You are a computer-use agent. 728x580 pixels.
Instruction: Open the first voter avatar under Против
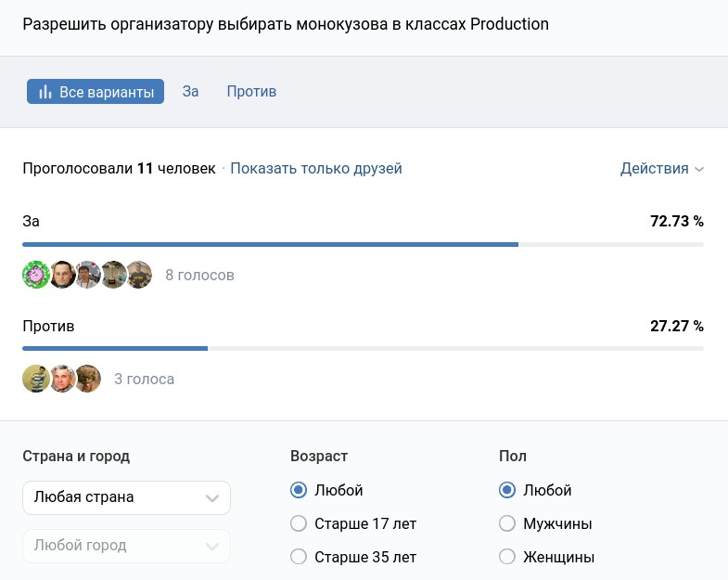click(35, 379)
